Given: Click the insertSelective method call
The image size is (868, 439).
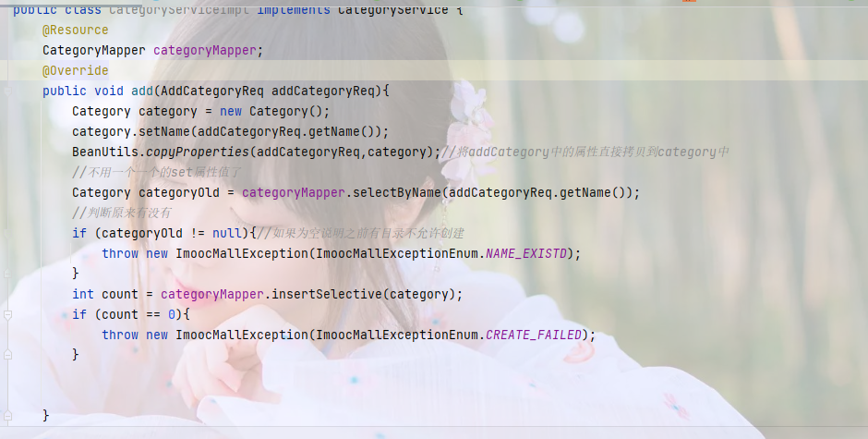Looking at the screenshot, I should [327, 294].
